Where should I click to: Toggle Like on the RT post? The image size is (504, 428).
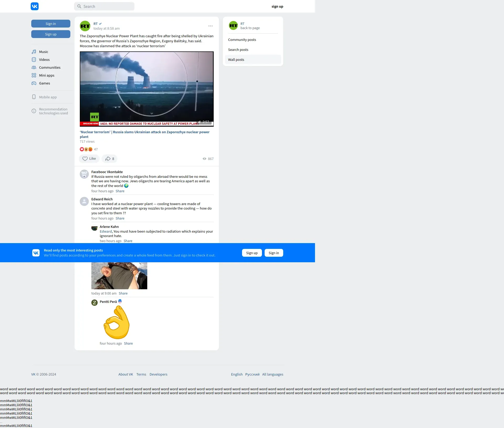[x=89, y=159]
